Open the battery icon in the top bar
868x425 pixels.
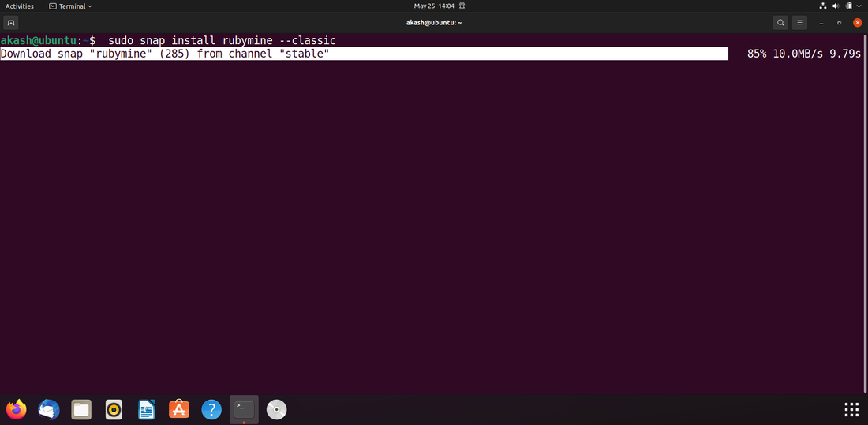coord(848,6)
